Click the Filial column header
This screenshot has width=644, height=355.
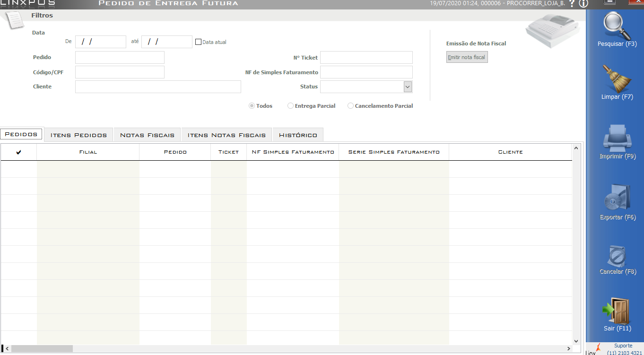pos(88,152)
